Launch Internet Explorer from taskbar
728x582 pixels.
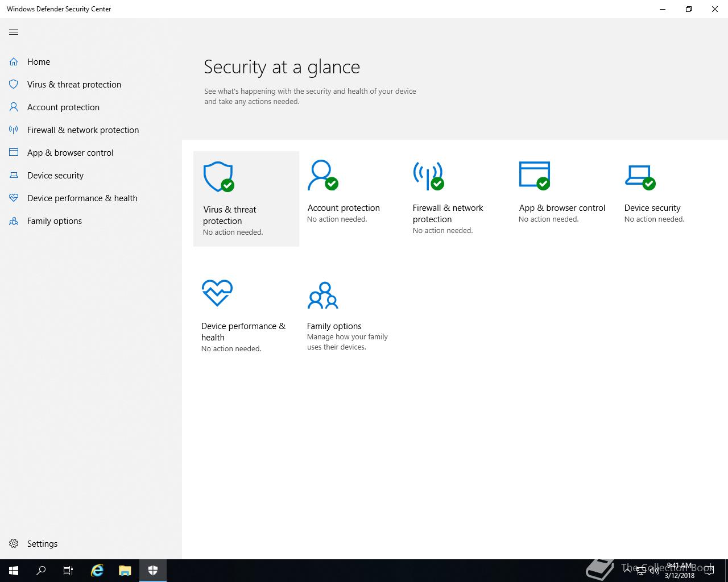pos(97,571)
